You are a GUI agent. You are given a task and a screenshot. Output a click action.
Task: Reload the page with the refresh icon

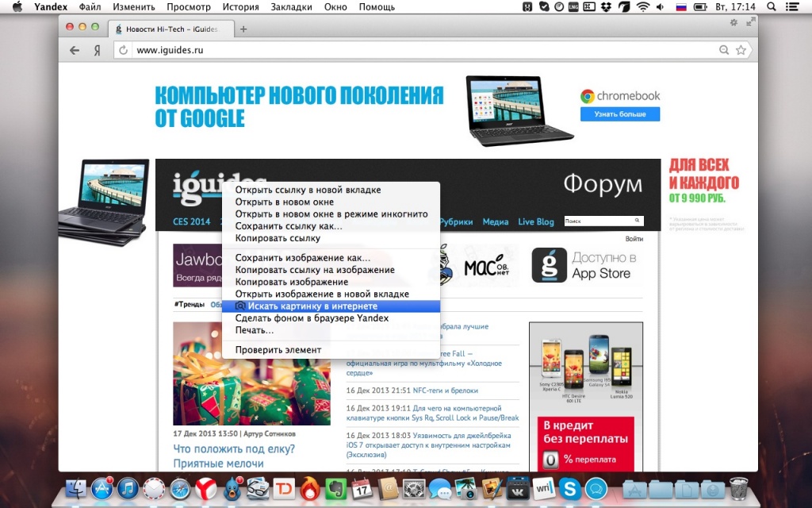click(123, 50)
